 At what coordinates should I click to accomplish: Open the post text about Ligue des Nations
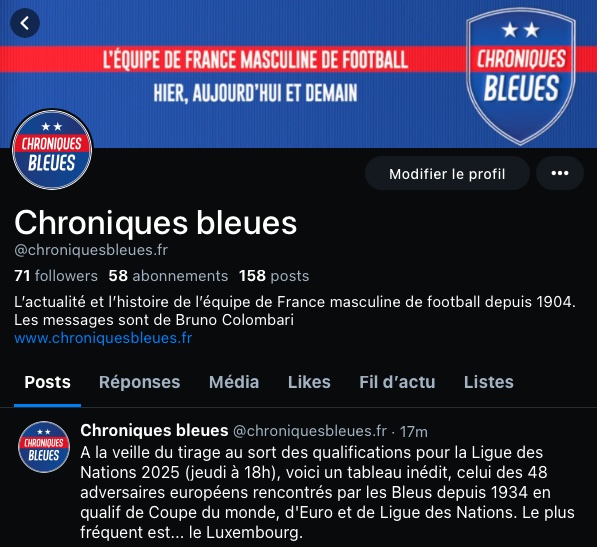pyautogui.click(x=327, y=492)
